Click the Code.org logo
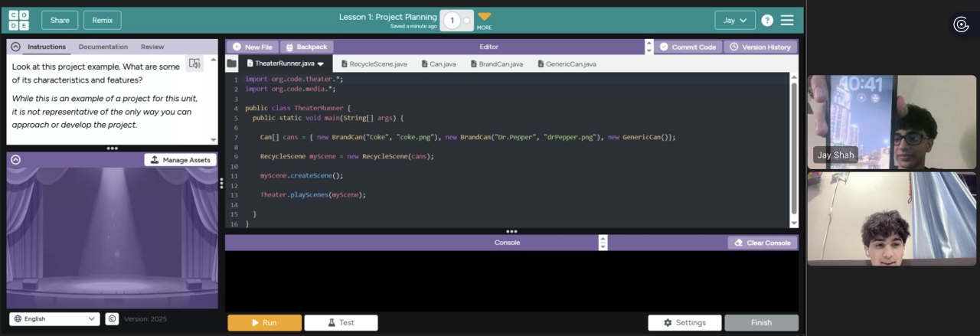Image resolution: width=980 pixels, height=336 pixels. pyautogui.click(x=19, y=20)
